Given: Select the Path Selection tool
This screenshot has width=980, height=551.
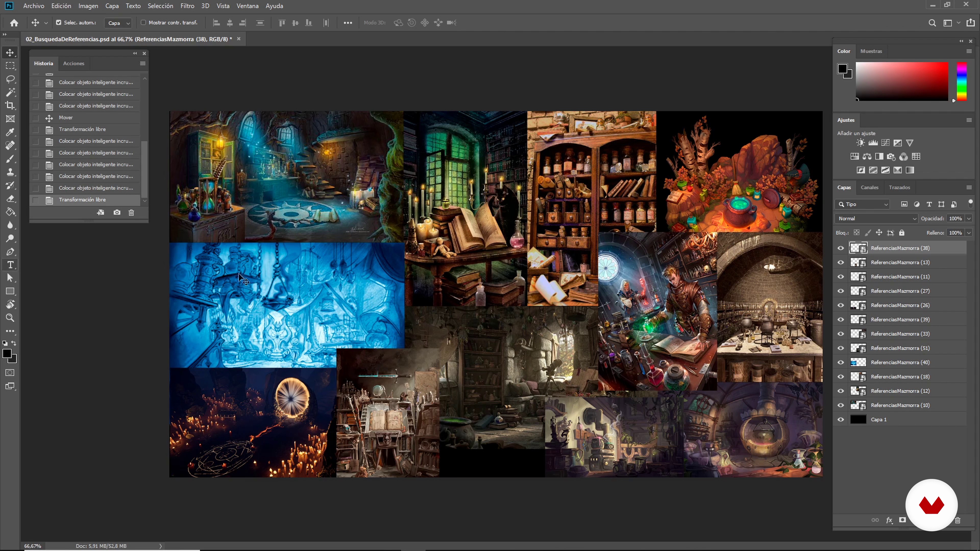Looking at the screenshot, I should pos(10,278).
